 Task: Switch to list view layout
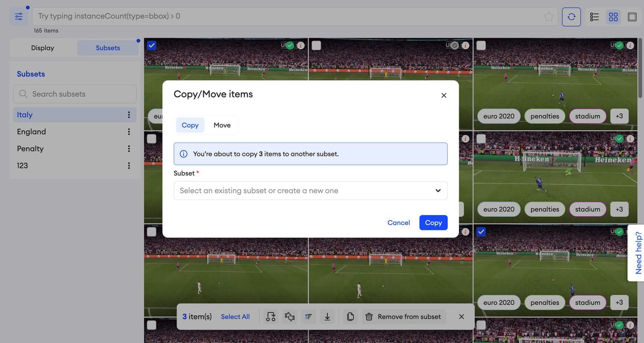click(x=594, y=17)
